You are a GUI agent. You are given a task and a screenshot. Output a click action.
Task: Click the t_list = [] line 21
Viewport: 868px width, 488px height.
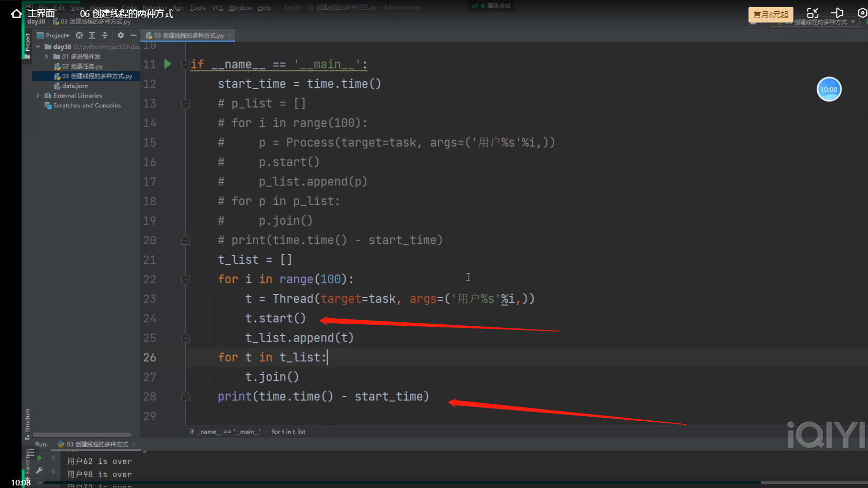point(255,260)
